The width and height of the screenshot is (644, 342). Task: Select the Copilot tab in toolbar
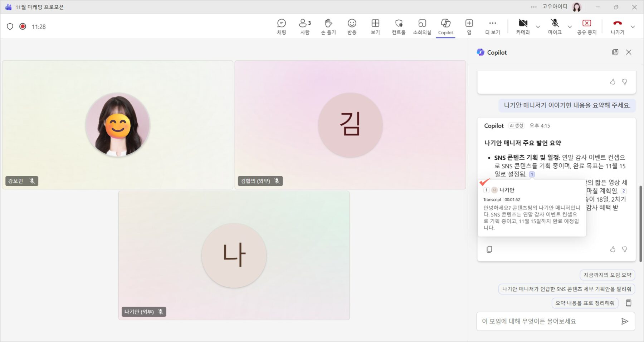click(445, 26)
